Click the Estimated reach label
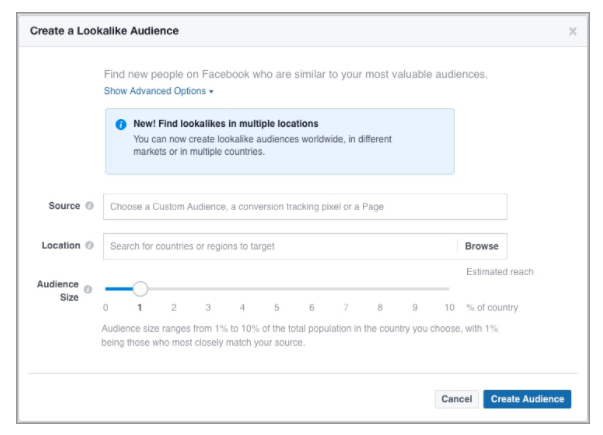Viewport: 603px width, 435px height. (x=500, y=272)
